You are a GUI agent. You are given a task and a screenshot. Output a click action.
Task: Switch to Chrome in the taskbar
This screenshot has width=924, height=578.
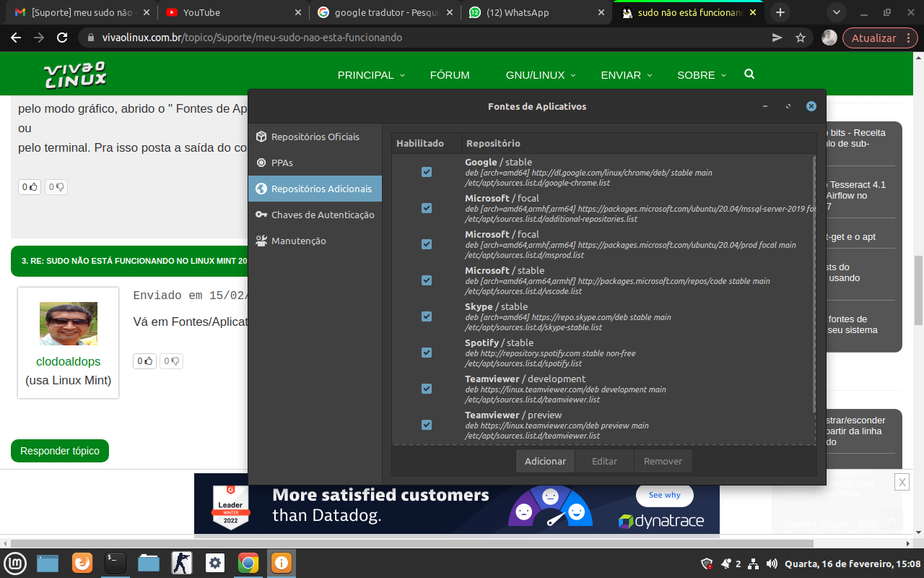pos(248,563)
